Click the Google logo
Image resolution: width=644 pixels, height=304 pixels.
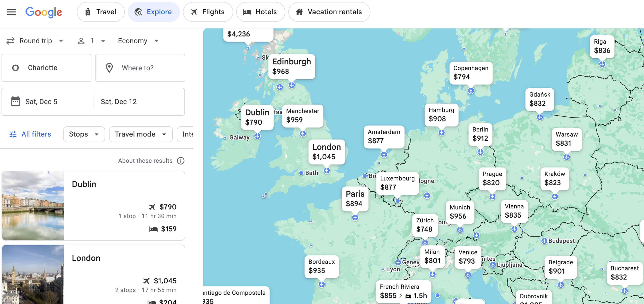click(x=44, y=12)
